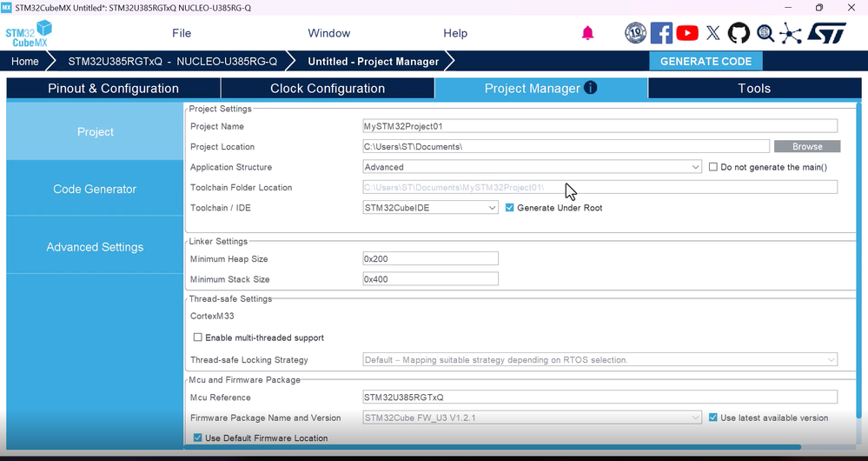This screenshot has height=461, width=868.
Task: Go to Home breadcrumb
Action: click(25, 61)
